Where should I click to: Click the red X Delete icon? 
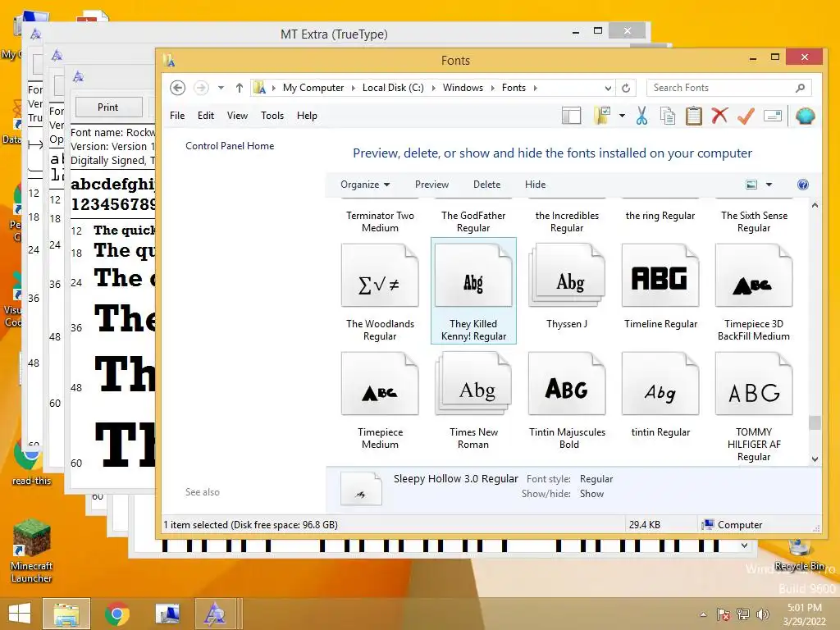(719, 115)
